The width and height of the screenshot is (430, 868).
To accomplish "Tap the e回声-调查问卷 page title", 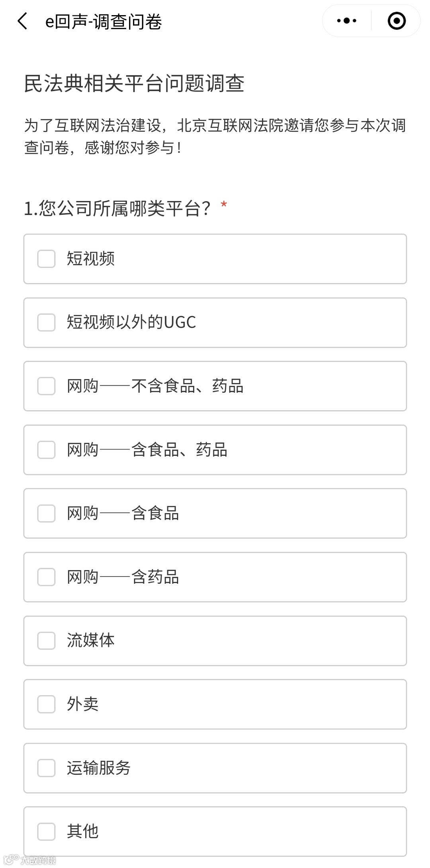I will tap(104, 22).
